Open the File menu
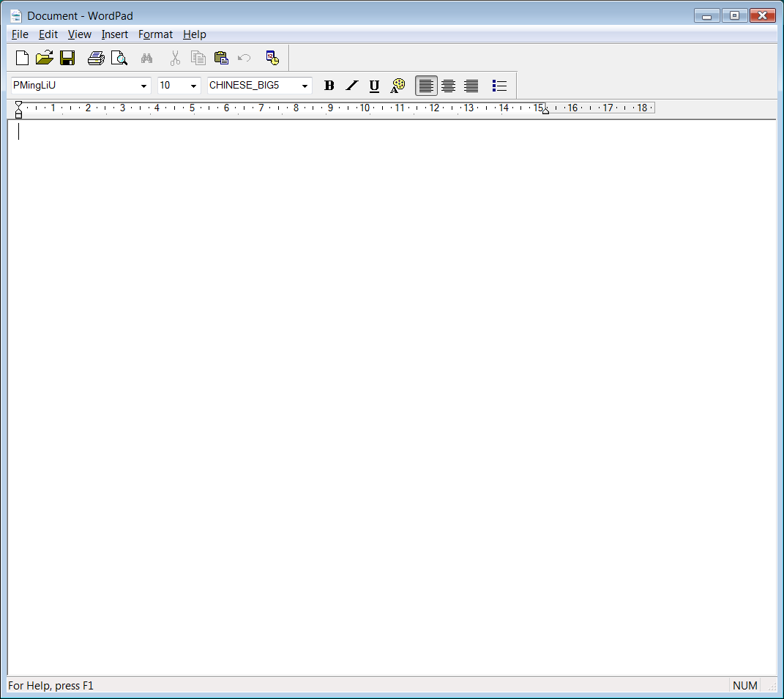 pyautogui.click(x=20, y=34)
